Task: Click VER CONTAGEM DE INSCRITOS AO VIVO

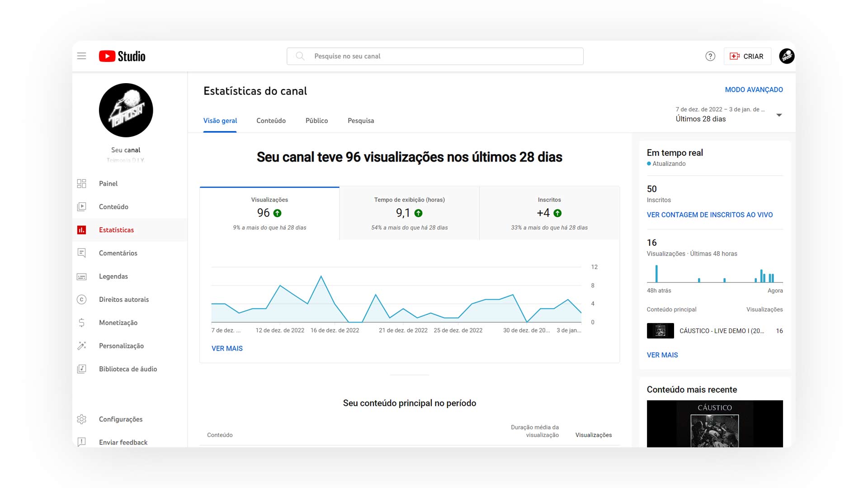Action: click(709, 215)
